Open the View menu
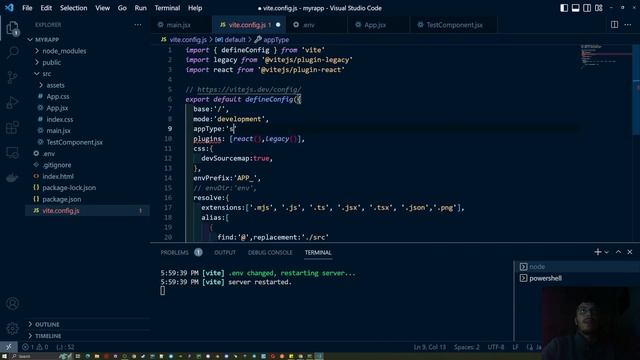Screen dimensions: 640x360 point(102,8)
